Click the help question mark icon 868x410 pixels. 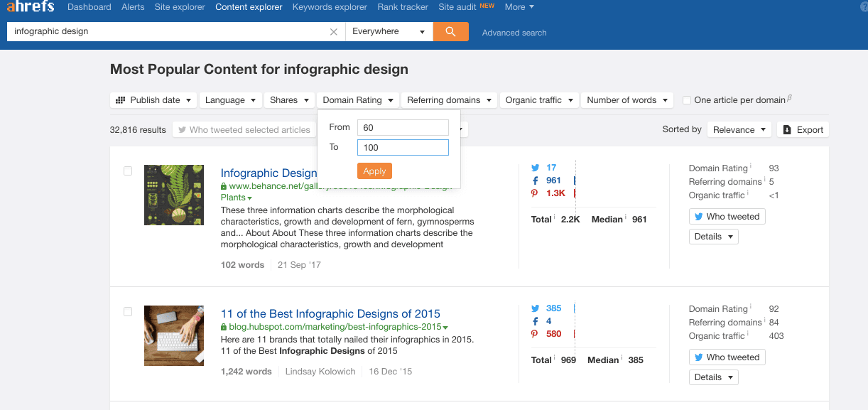[864, 7]
